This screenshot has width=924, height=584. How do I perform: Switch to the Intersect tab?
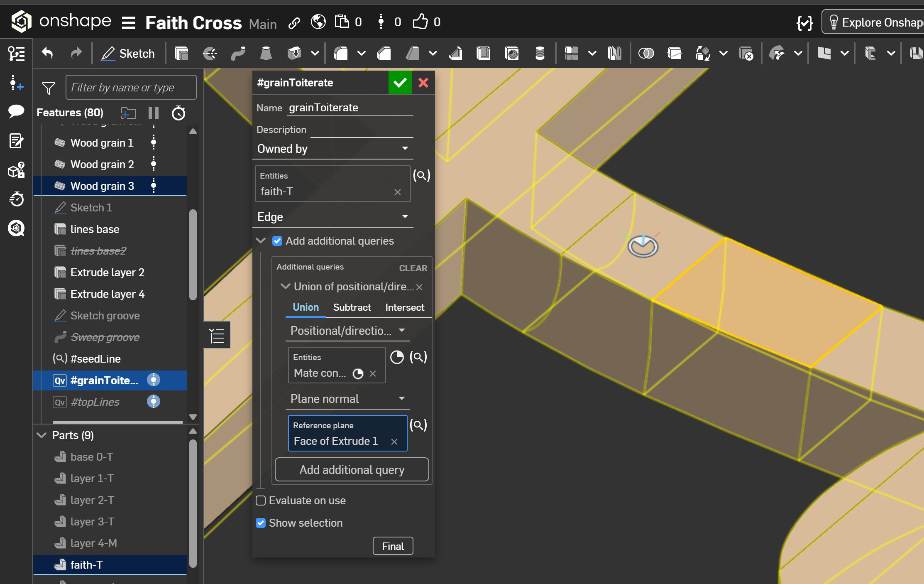(x=404, y=307)
